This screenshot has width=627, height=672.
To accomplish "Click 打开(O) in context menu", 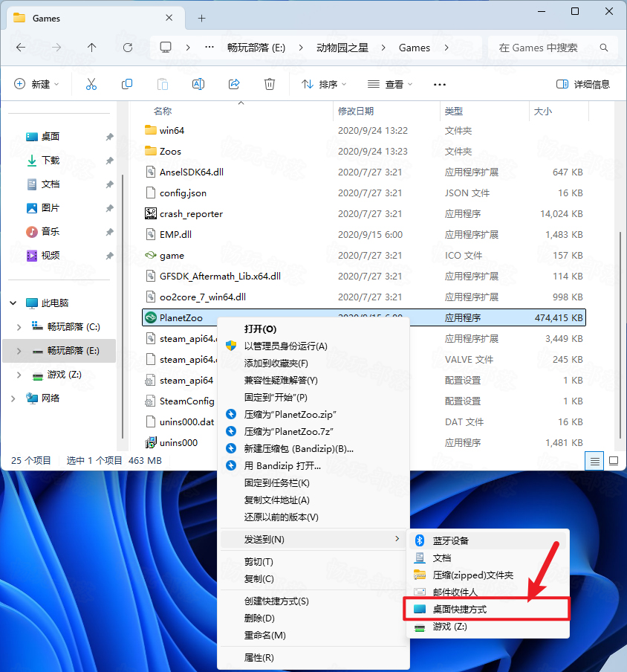I will pos(313,329).
